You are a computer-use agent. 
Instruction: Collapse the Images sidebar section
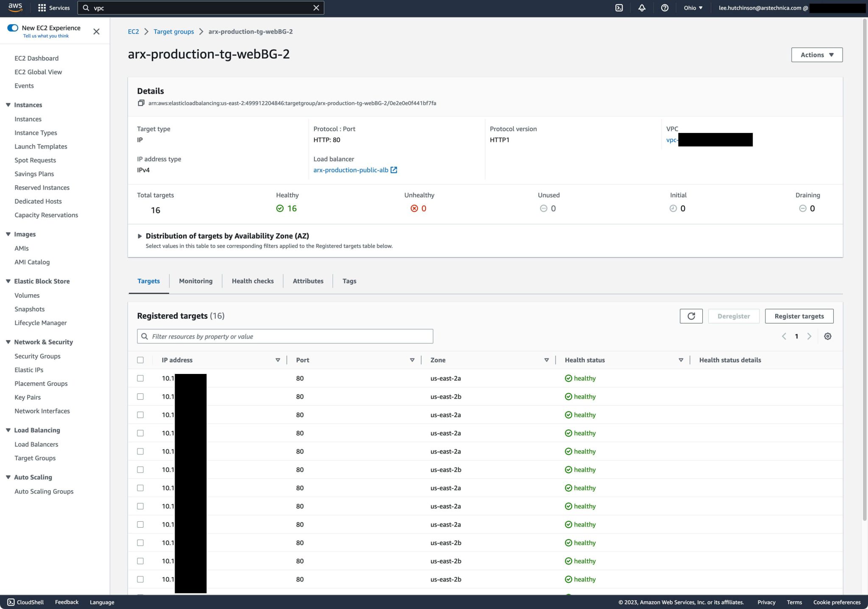click(8, 234)
